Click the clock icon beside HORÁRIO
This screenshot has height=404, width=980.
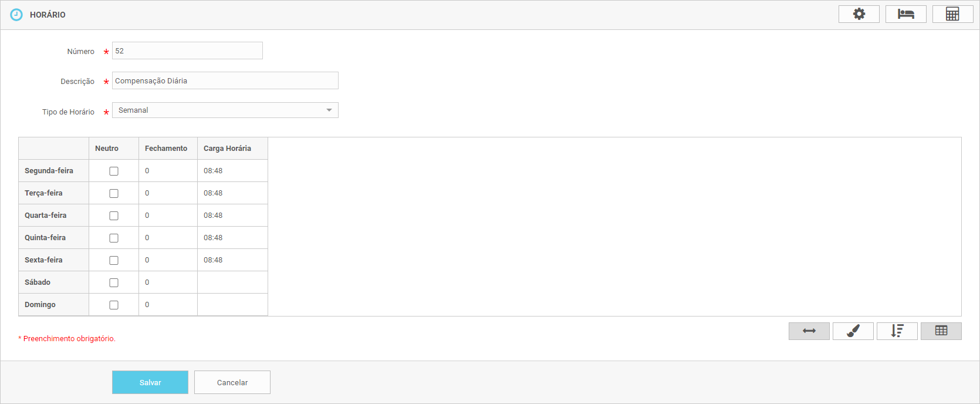(16, 15)
